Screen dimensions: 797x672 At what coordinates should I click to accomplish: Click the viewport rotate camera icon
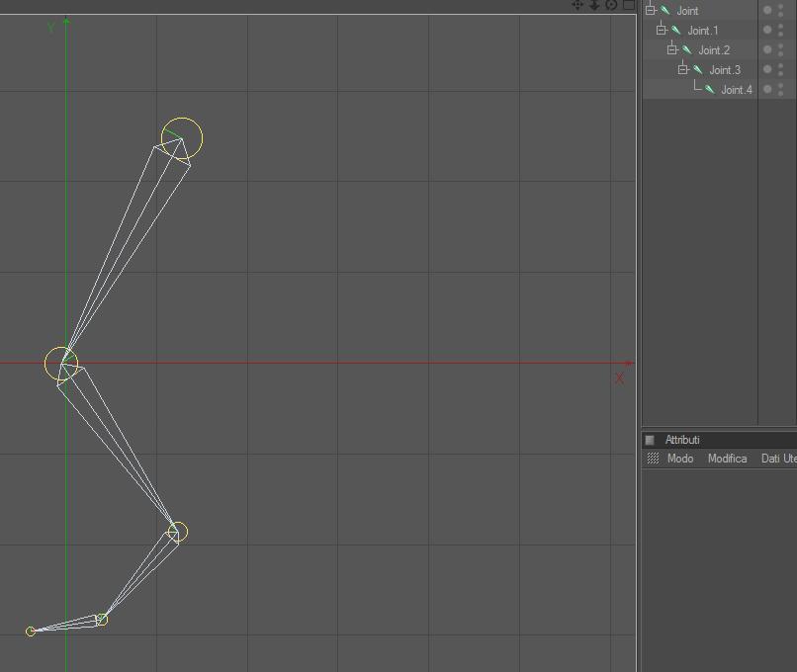click(611, 5)
